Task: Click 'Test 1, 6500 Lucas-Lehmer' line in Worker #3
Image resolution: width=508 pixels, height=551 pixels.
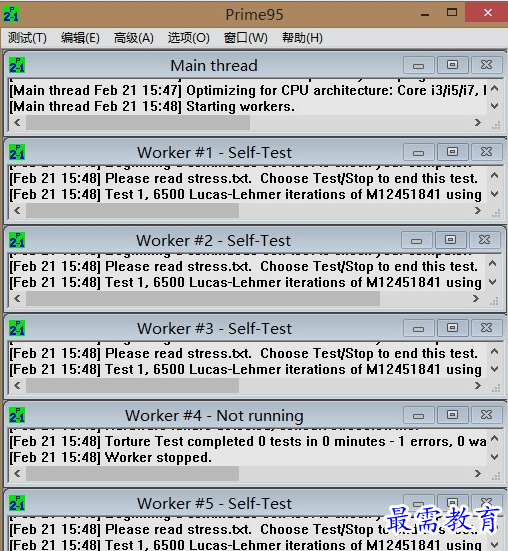Action: (x=245, y=369)
